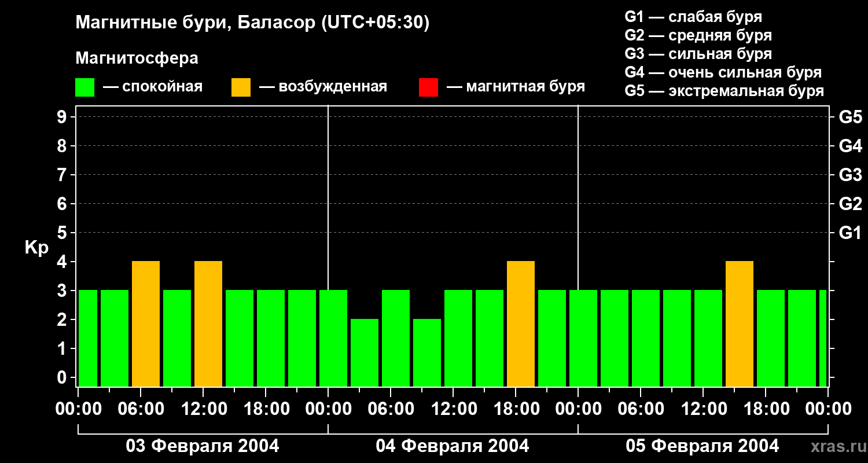Image resolution: width=868 pixels, height=463 pixels.
Task: Click the number 0 on the Kp axis
Action: click(62, 377)
